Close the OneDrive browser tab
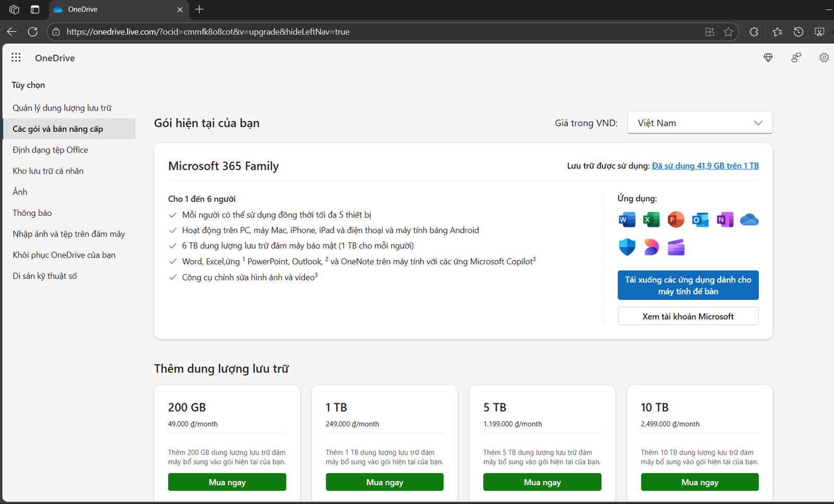Screen dimensions: 834x504 point(180,9)
